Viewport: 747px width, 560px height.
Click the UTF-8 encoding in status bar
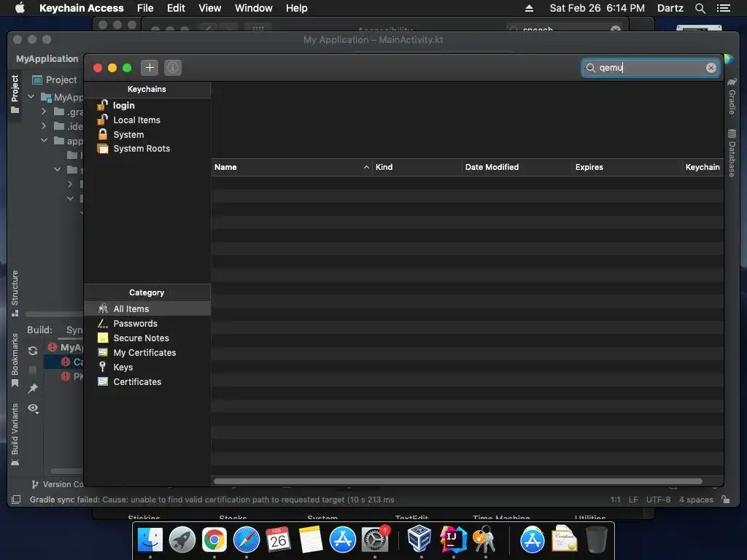[658, 499]
